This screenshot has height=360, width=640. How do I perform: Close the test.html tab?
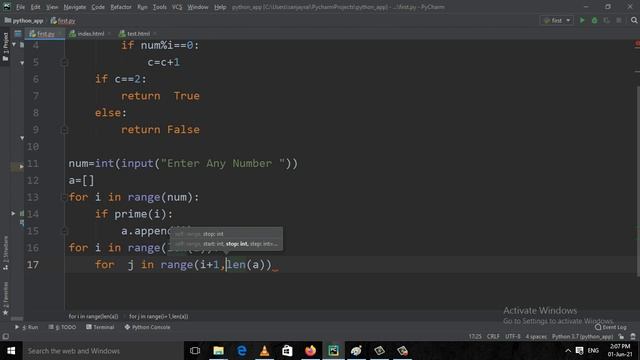[155, 34]
